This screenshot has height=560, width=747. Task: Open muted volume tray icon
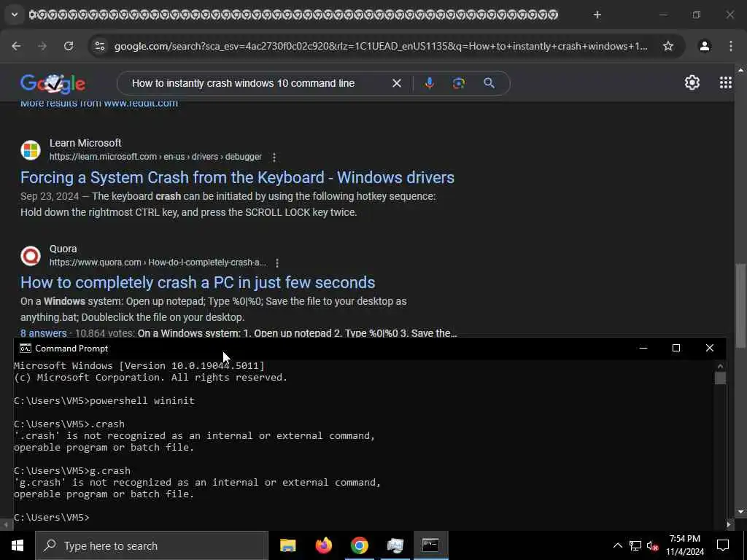pos(652,545)
